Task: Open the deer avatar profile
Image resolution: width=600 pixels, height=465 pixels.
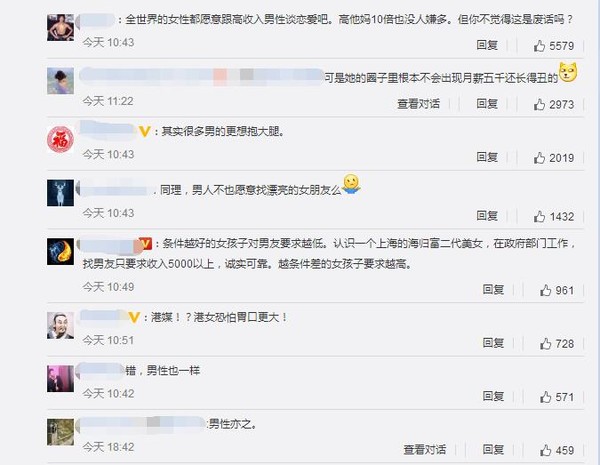Action: (60, 193)
